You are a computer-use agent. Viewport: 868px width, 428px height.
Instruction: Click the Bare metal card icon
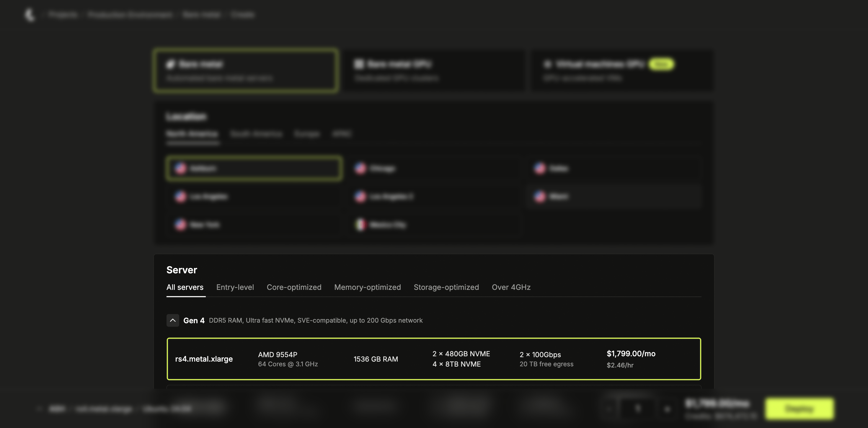(x=171, y=64)
